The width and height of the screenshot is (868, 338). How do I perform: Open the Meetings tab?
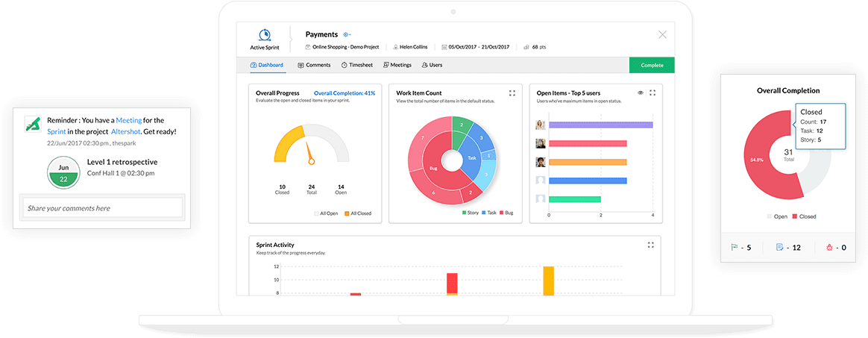pyautogui.click(x=397, y=65)
